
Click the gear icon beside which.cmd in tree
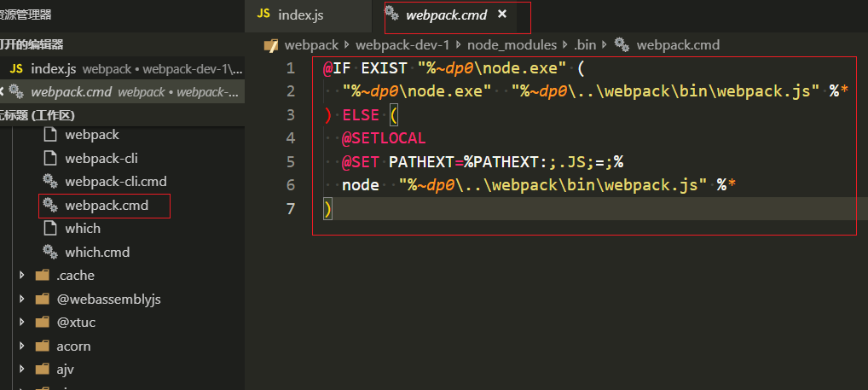point(49,253)
